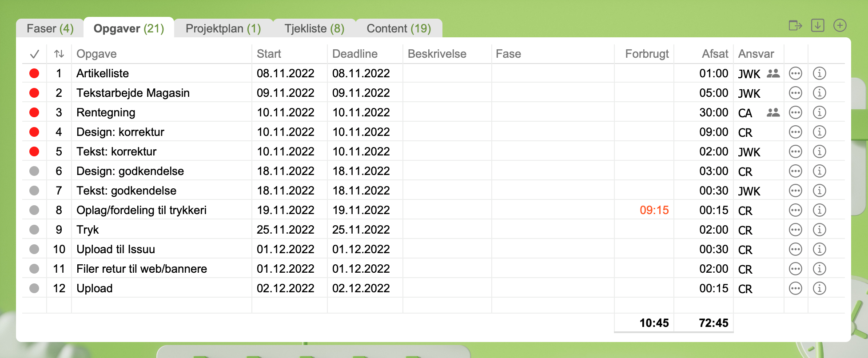The image size is (868, 358).
Task: Click the team members icon on Artikelliste
Action: [773, 73]
